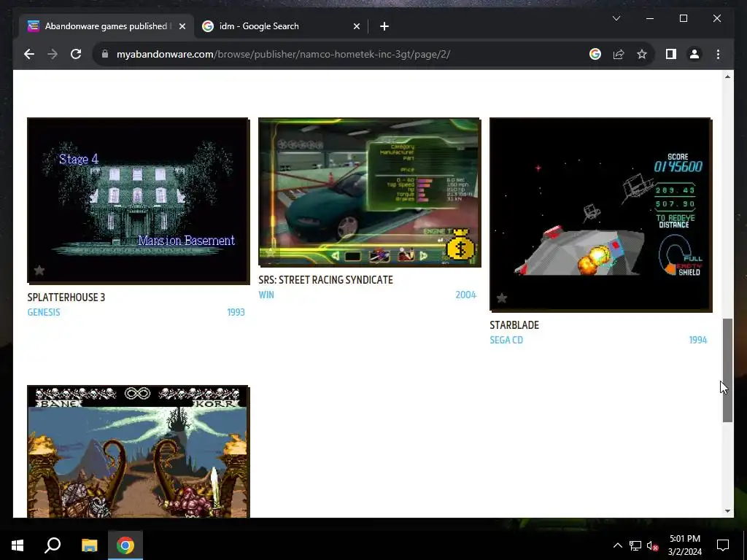Browse games from year 2004
This screenshot has width=747, height=560.
click(466, 295)
